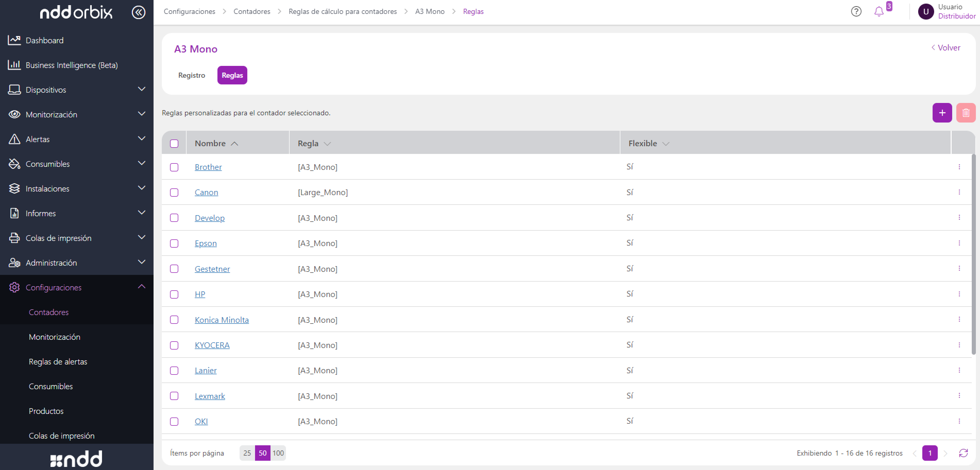
Task: Check the Develop row checkbox
Action: tap(174, 218)
